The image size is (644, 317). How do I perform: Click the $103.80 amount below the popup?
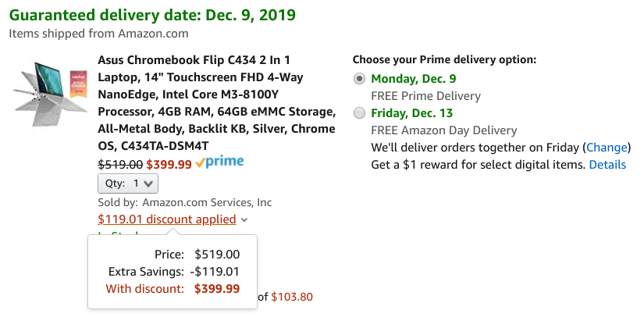click(292, 297)
